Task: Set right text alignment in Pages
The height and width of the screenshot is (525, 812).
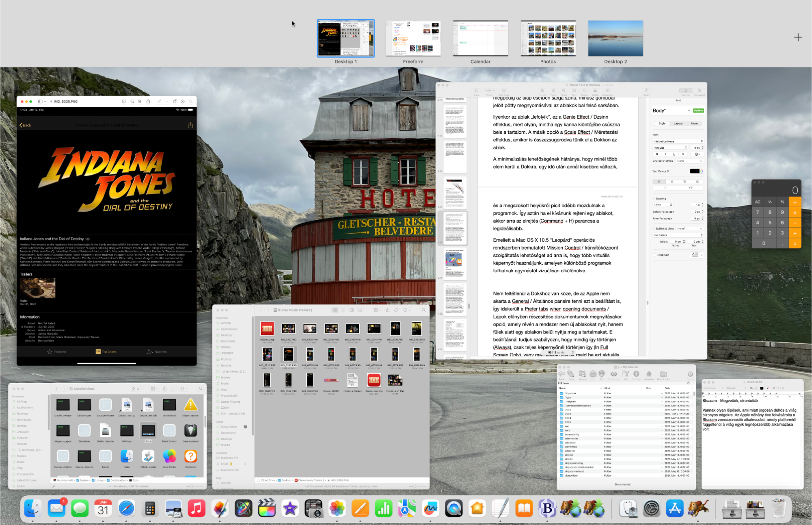Action: click(x=685, y=182)
